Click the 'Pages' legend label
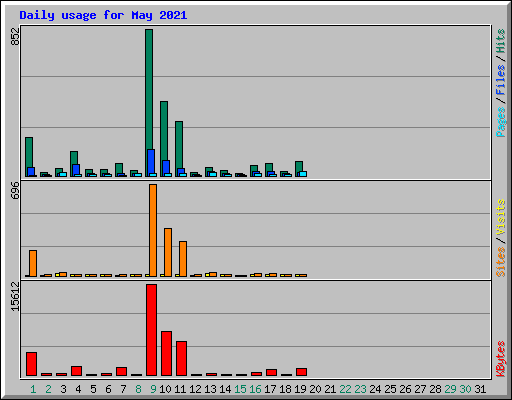This screenshot has height=400, width=512. pyautogui.click(x=501, y=122)
